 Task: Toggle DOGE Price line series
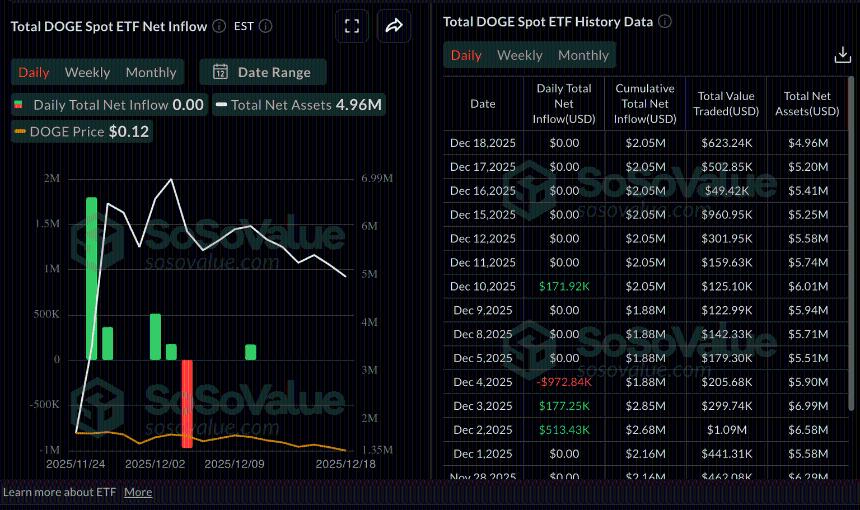coord(82,132)
